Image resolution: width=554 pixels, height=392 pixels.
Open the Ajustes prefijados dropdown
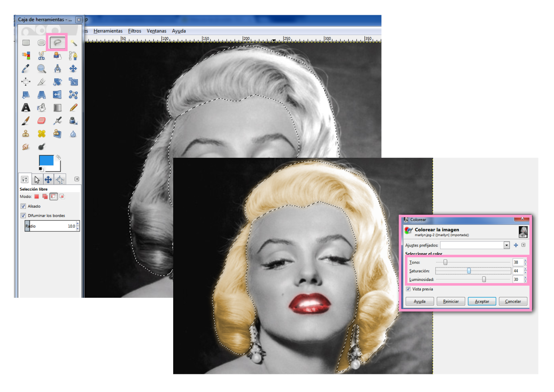(x=507, y=245)
